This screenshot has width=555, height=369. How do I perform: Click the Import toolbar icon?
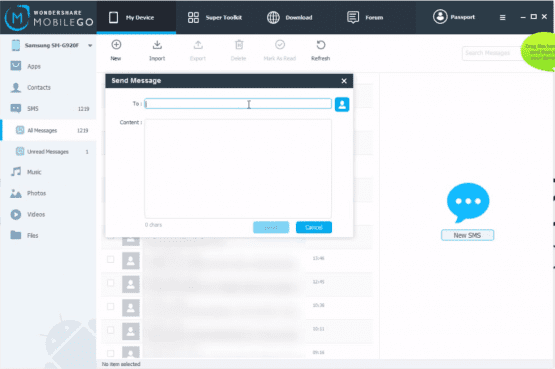pyautogui.click(x=157, y=45)
